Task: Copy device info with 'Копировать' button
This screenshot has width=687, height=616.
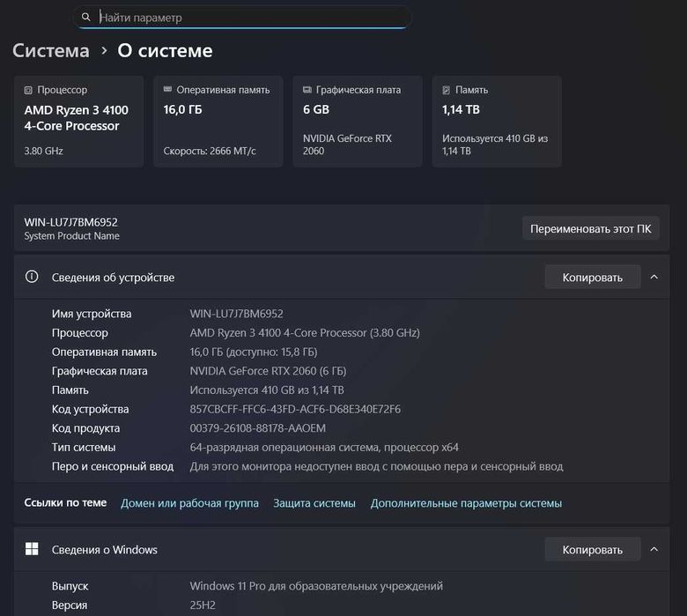Action: tap(593, 277)
